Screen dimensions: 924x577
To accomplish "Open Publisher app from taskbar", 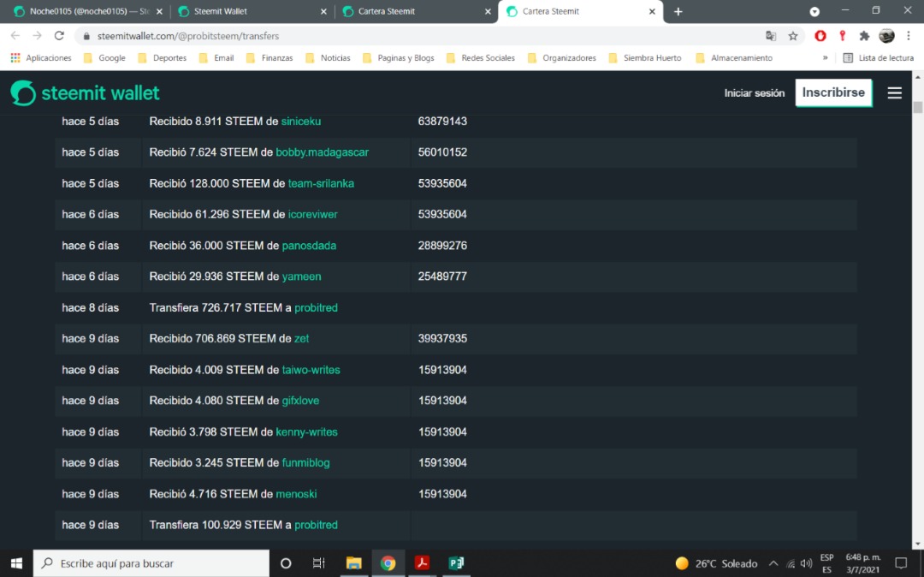I will tap(456, 563).
